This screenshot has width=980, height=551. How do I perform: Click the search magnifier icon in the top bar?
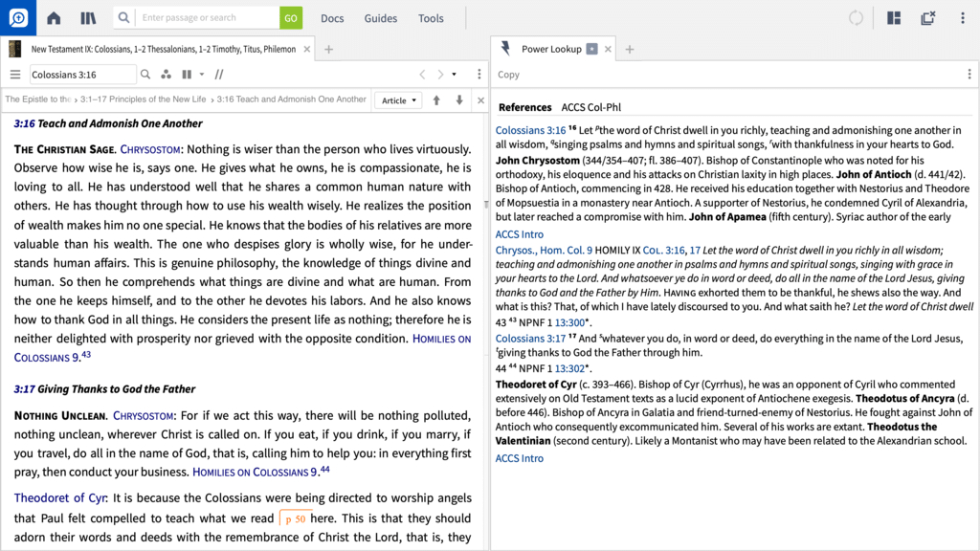[123, 17]
